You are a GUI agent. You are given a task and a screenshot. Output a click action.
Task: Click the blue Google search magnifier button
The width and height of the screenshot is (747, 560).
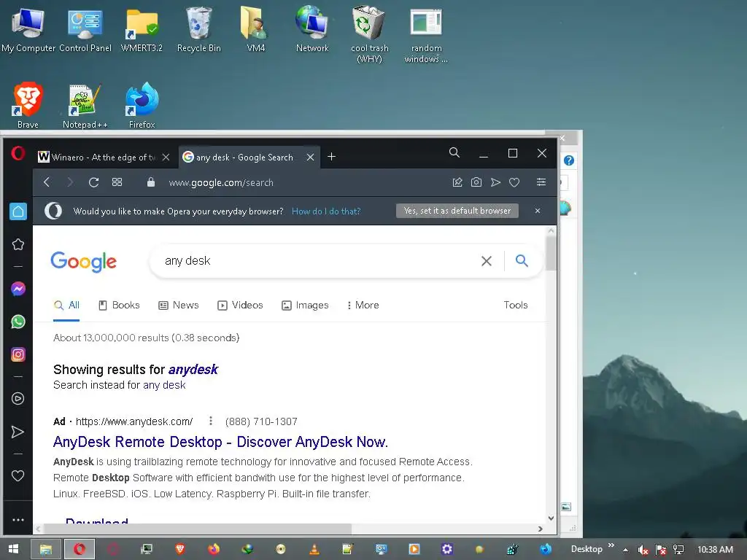pos(522,260)
